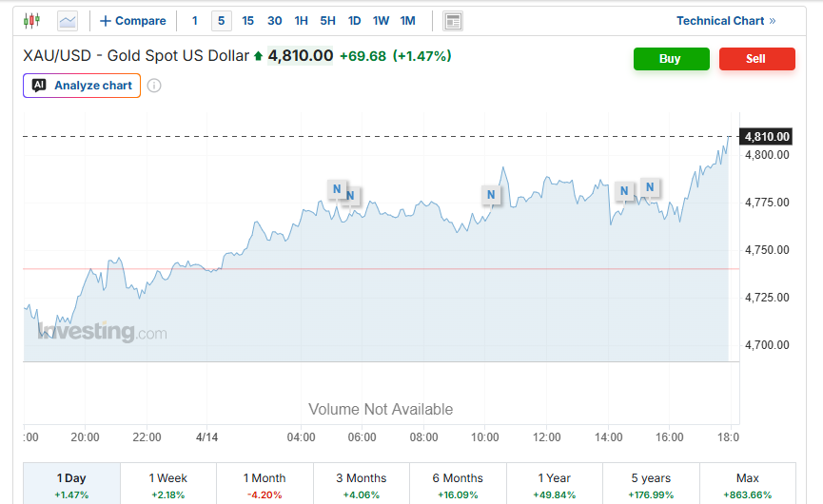The image size is (823, 504).
Task: Click the info icon beside Analyze chart
Action: click(154, 86)
